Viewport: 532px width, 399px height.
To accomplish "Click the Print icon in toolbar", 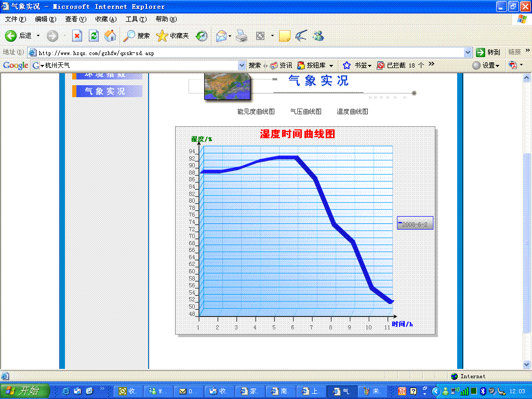I will (242, 36).
